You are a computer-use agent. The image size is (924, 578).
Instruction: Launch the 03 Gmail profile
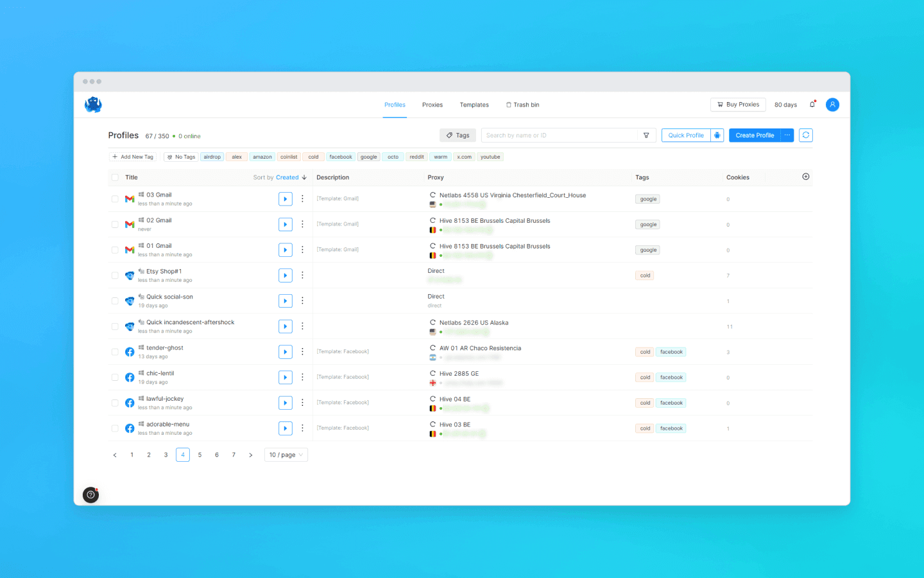286,199
